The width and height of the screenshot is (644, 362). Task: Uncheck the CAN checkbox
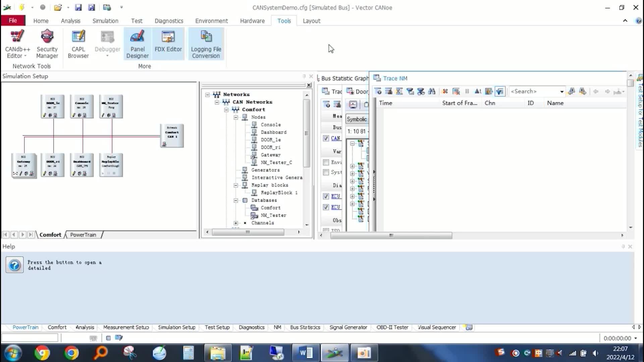[x=326, y=138]
